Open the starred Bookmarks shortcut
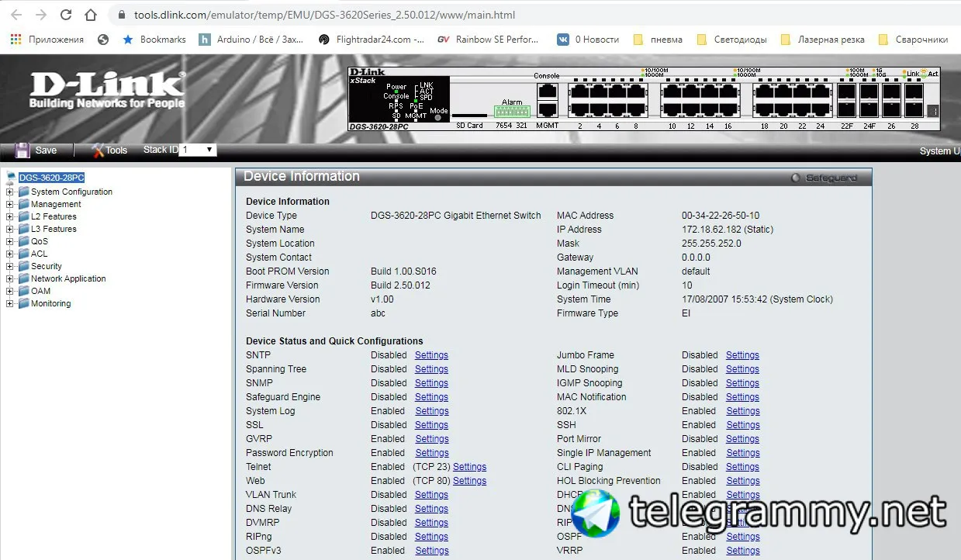Viewport: 961px width, 560px height. pos(154,40)
